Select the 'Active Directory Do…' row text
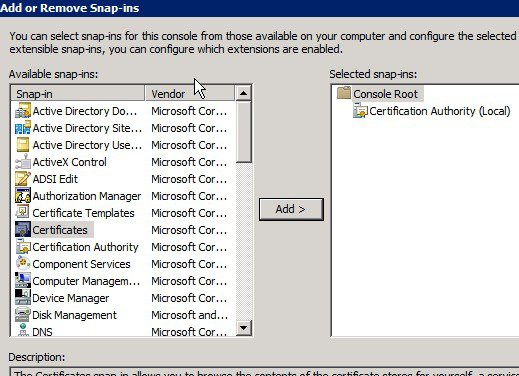The height and width of the screenshot is (376, 519). coord(85,111)
